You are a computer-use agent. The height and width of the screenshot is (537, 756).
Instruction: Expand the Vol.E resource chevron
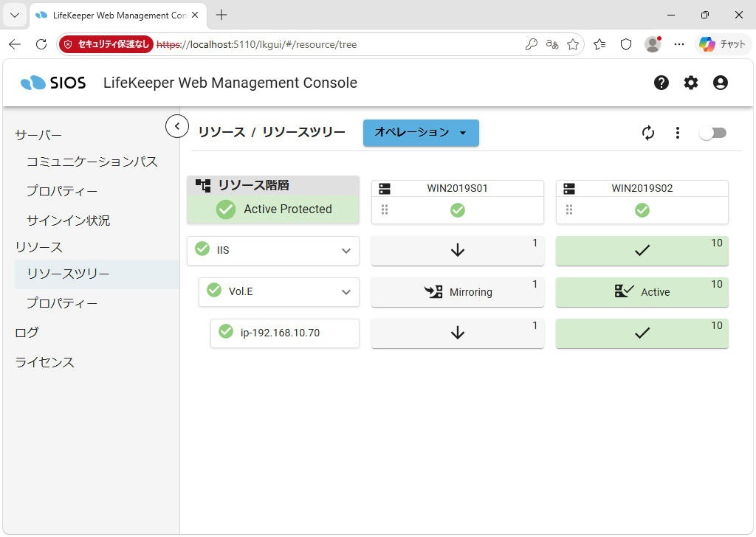tap(346, 292)
